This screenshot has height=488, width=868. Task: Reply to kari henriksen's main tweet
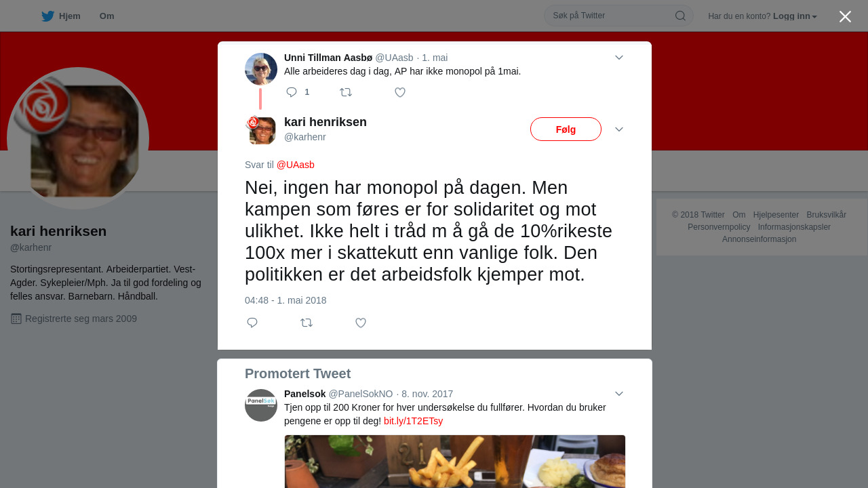tap(252, 323)
